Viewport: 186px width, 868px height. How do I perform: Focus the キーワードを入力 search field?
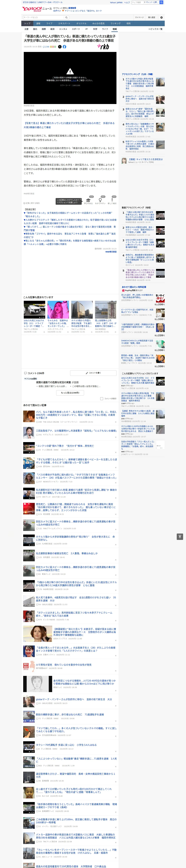pos(44,18)
